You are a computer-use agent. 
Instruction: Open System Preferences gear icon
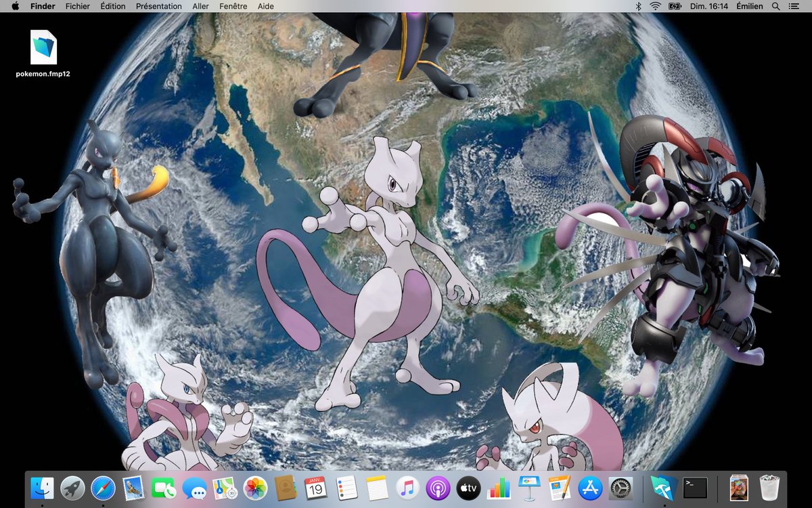(x=621, y=488)
